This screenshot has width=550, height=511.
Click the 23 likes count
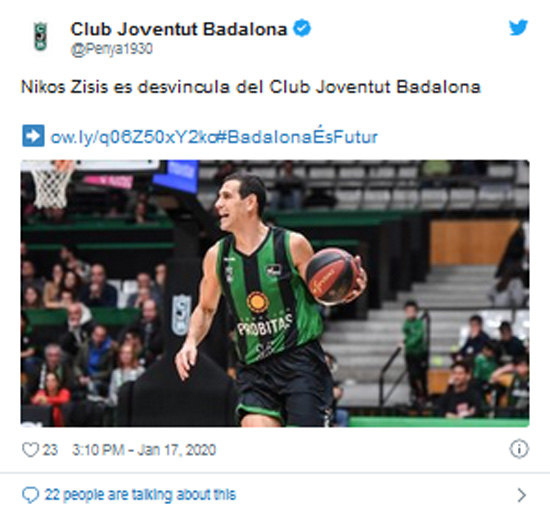click(x=50, y=450)
